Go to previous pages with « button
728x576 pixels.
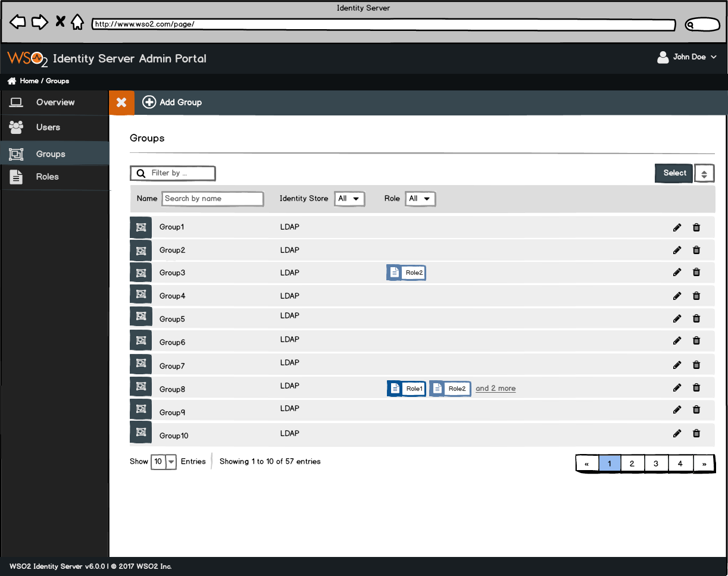tap(587, 464)
